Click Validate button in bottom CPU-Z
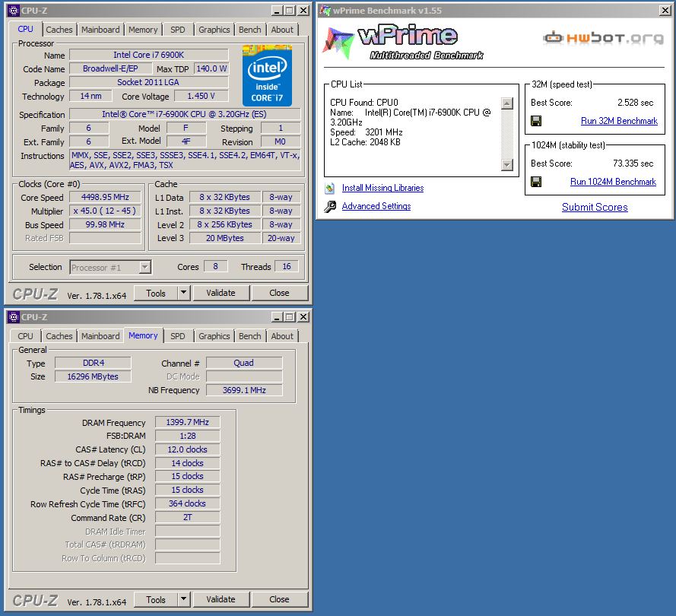676x616 pixels. pos(221,599)
